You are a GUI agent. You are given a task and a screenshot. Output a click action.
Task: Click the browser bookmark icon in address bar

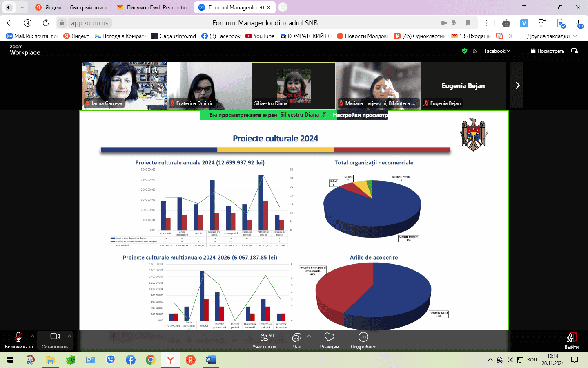(x=468, y=23)
